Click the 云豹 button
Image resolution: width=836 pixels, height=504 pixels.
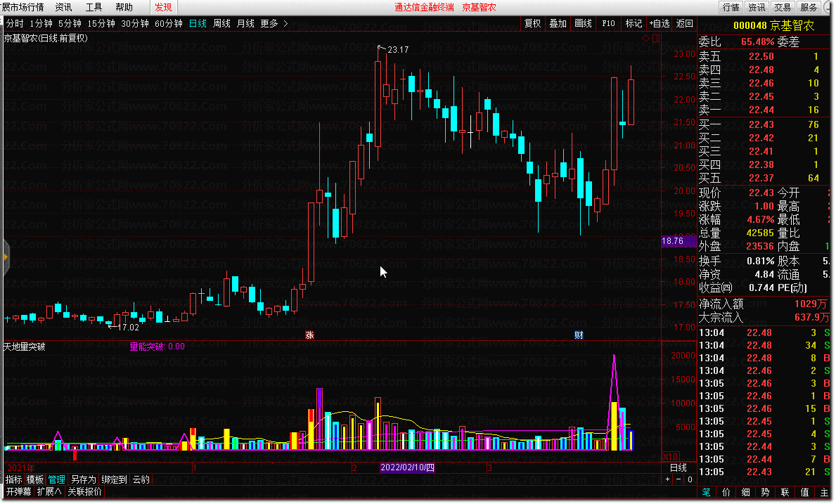click(141, 479)
